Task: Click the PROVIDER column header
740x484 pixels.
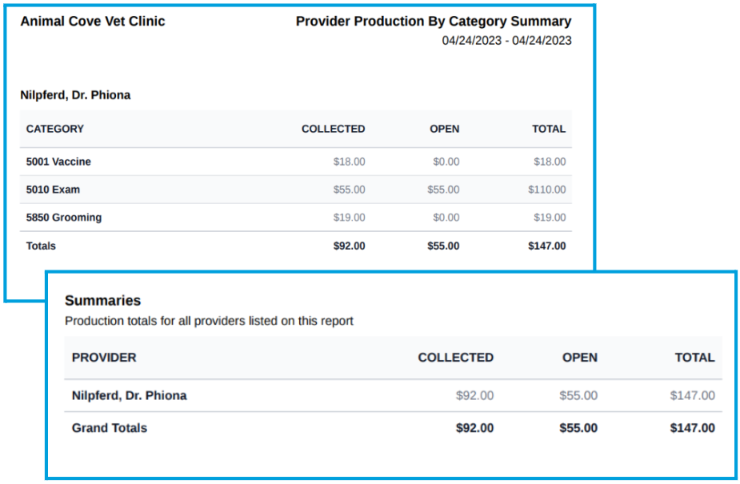Action: click(x=104, y=358)
